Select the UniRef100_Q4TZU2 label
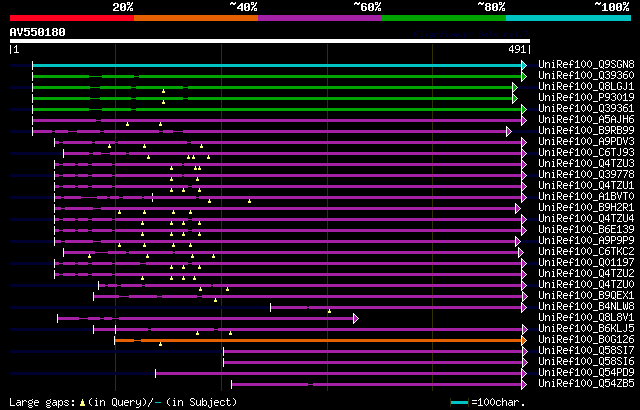 tap(586, 274)
